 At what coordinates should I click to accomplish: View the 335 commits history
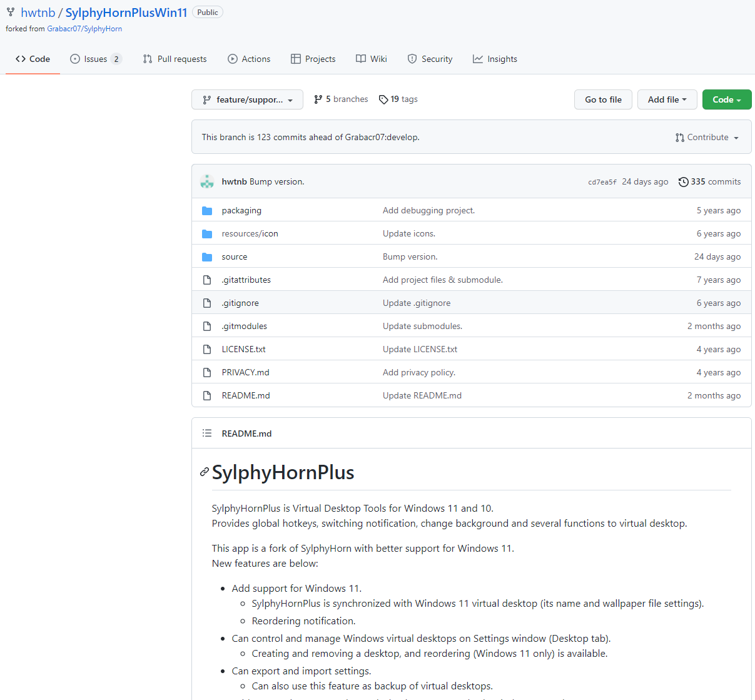click(709, 181)
